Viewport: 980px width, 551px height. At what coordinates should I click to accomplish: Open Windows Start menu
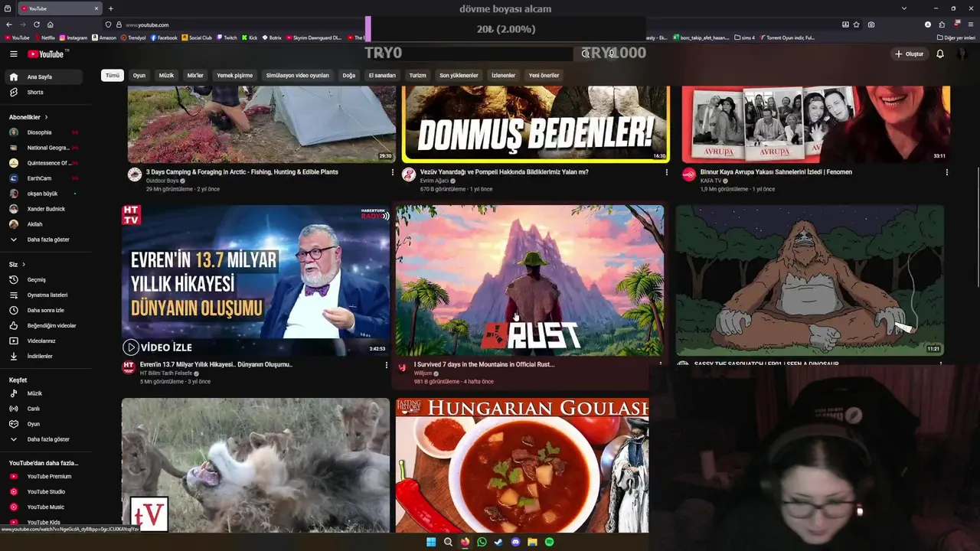click(x=431, y=542)
